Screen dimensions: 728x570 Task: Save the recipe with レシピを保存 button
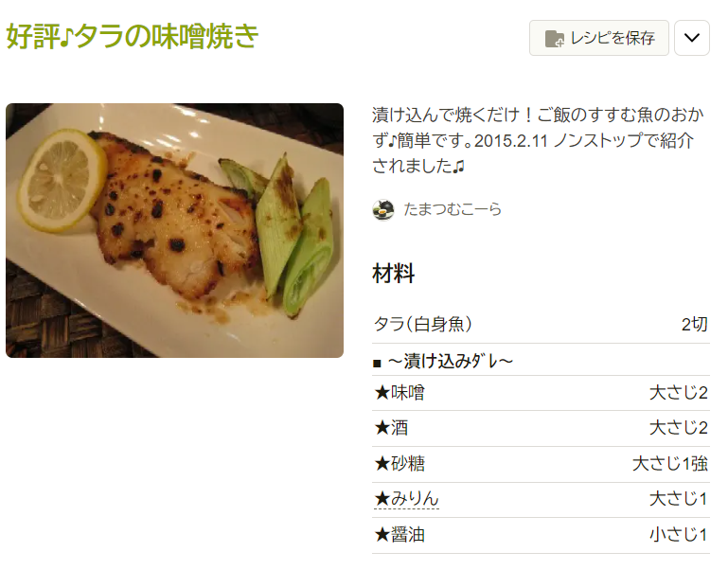point(599,38)
